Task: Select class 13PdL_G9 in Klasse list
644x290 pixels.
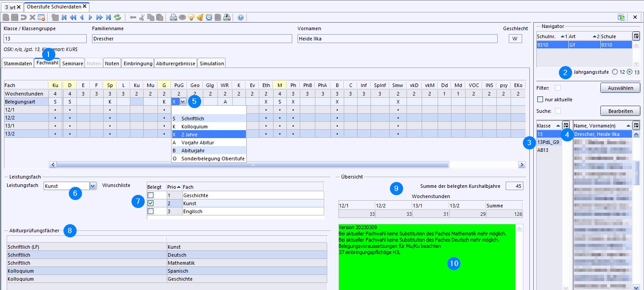Action: [x=549, y=142]
